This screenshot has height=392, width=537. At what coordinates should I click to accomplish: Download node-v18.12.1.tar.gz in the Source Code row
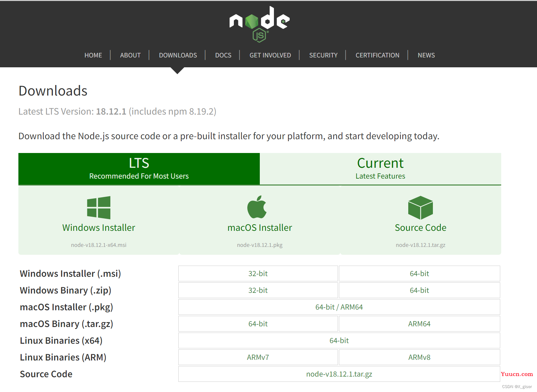coord(339,374)
